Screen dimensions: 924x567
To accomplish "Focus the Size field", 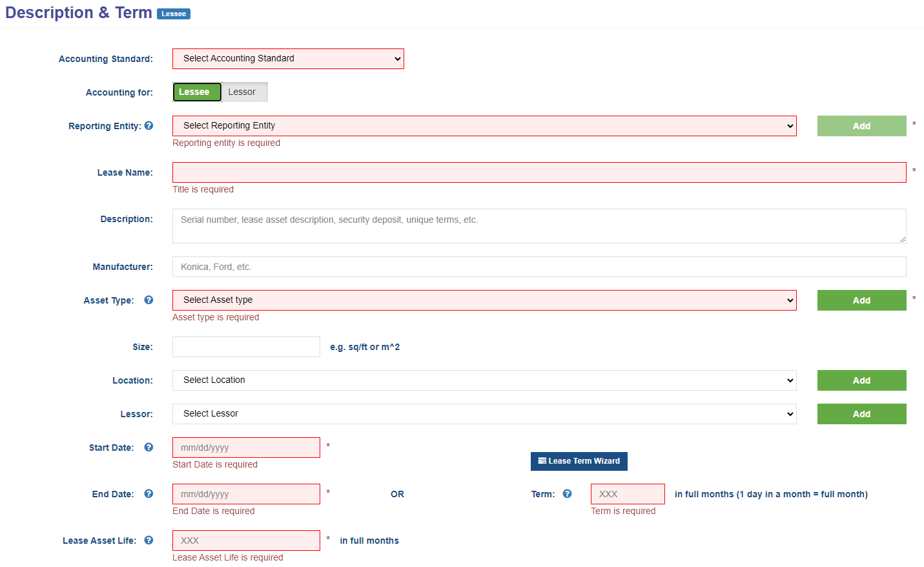I will (x=246, y=347).
